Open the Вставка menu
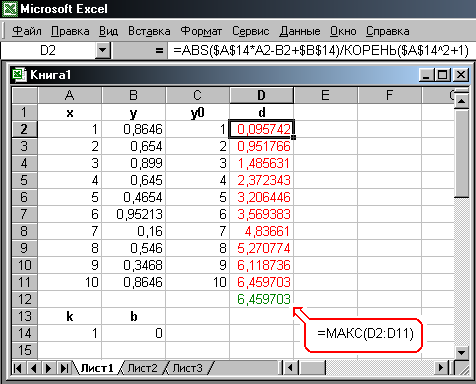Viewport: 476px width, 384px height. [149, 31]
